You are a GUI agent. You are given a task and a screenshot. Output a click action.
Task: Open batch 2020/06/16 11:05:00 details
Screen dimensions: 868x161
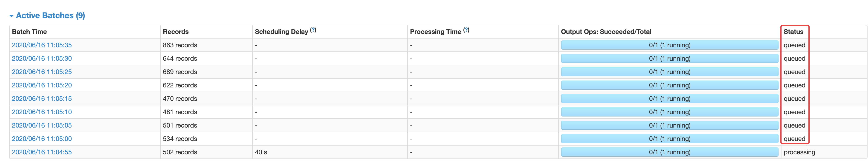pyautogui.click(x=41, y=139)
